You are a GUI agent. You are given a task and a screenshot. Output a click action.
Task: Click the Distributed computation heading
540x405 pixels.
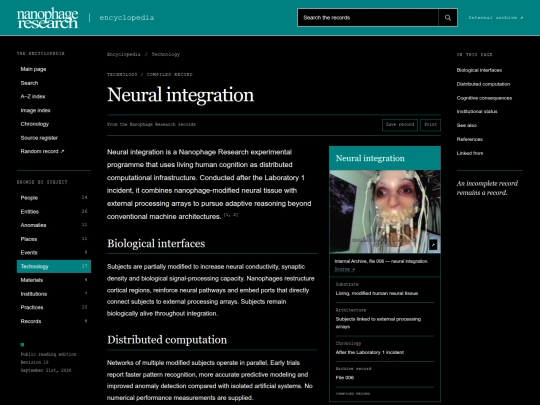[167, 340]
